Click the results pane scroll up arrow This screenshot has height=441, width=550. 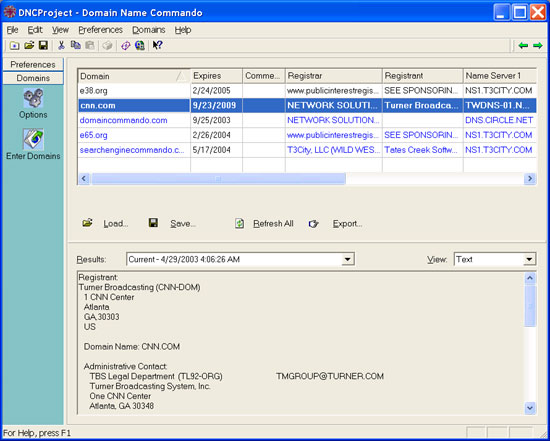(530, 279)
